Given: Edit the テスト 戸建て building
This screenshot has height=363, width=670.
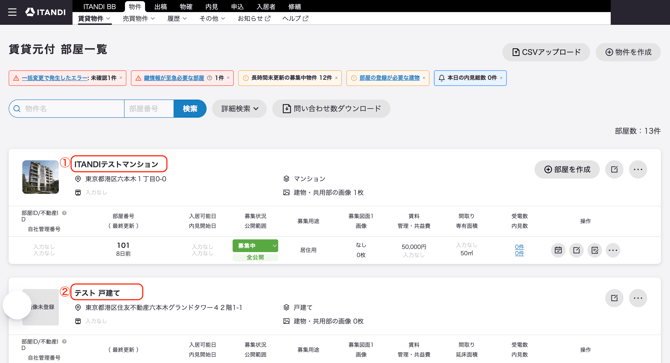Looking at the screenshot, I should click(x=614, y=298).
